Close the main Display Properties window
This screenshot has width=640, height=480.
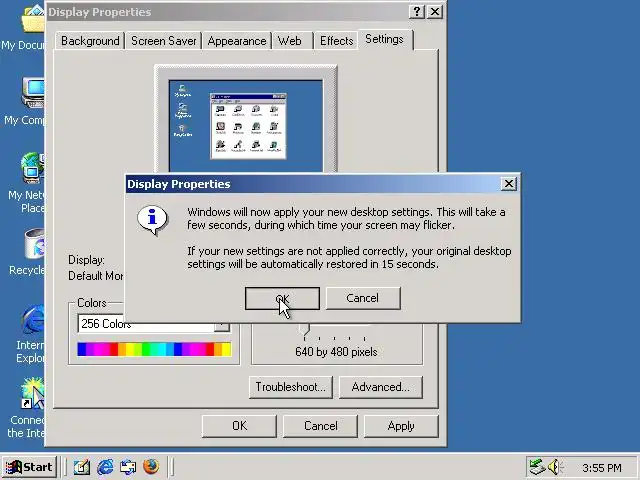pyautogui.click(x=435, y=11)
